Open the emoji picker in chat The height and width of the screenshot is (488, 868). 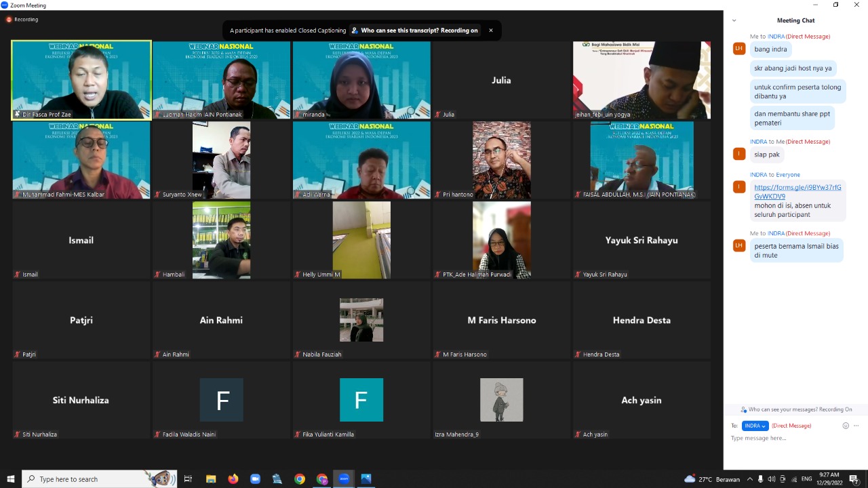click(x=845, y=426)
